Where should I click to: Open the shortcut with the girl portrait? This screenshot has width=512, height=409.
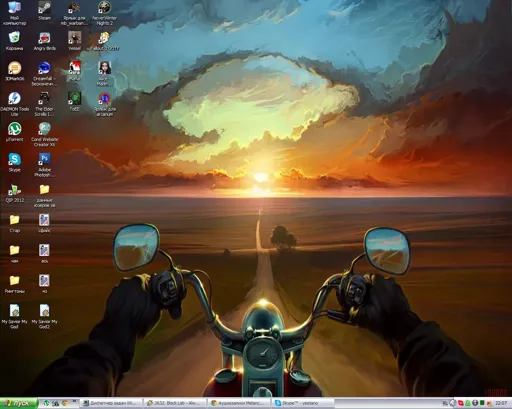pos(104,74)
